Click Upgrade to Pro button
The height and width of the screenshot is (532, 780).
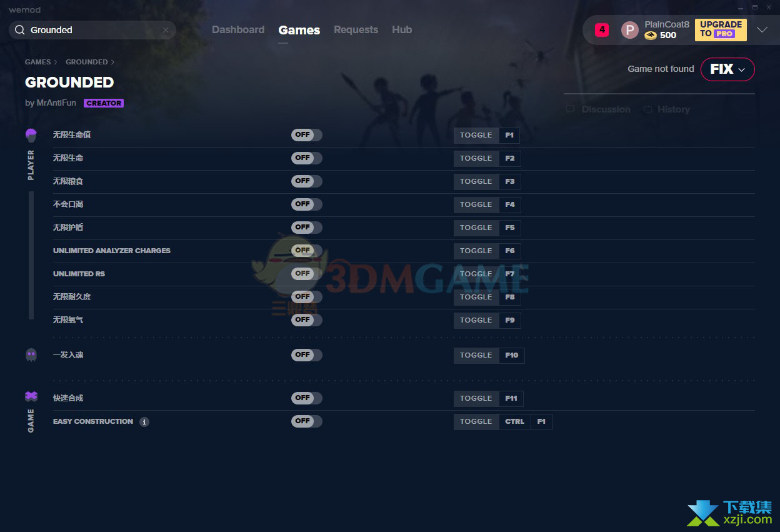(x=721, y=30)
